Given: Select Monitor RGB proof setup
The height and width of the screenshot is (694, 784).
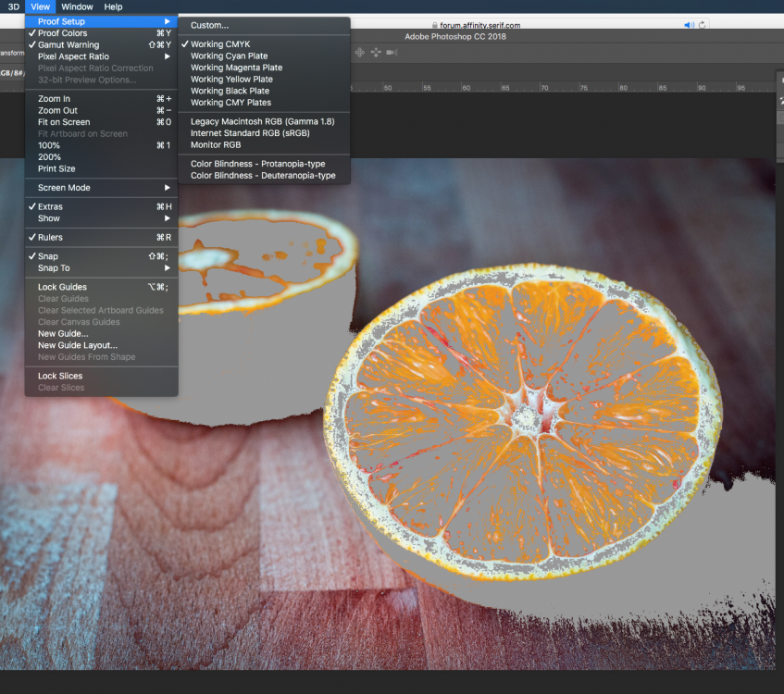Looking at the screenshot, I should [215, 144].
